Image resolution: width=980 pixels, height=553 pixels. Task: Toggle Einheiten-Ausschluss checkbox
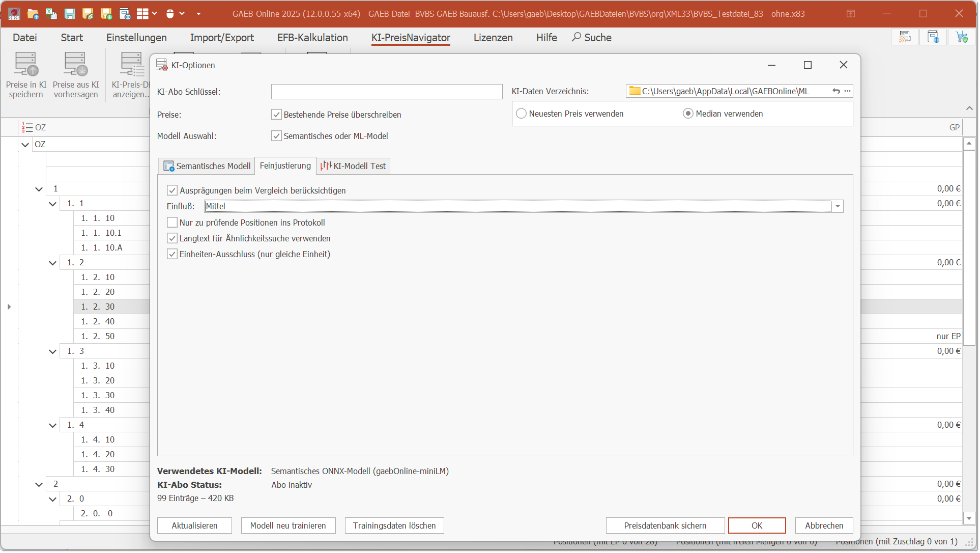click(172, 254)
